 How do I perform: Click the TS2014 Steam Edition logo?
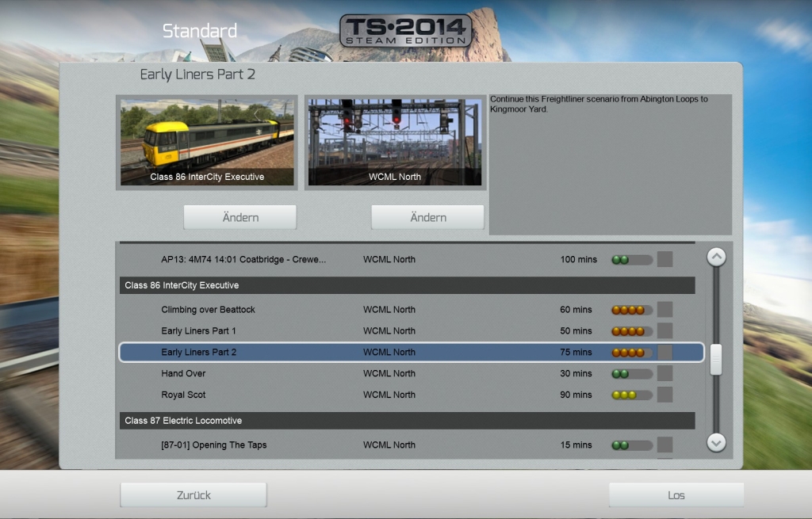[405, 31]
